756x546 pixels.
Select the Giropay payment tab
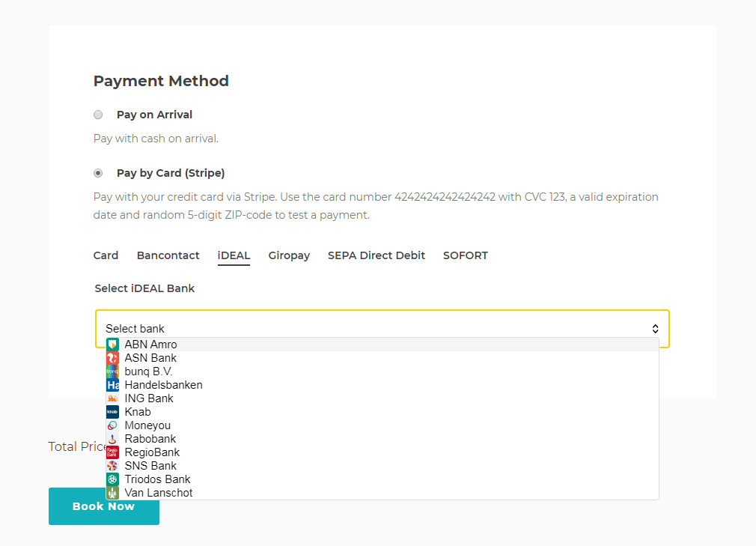[289, 255]
